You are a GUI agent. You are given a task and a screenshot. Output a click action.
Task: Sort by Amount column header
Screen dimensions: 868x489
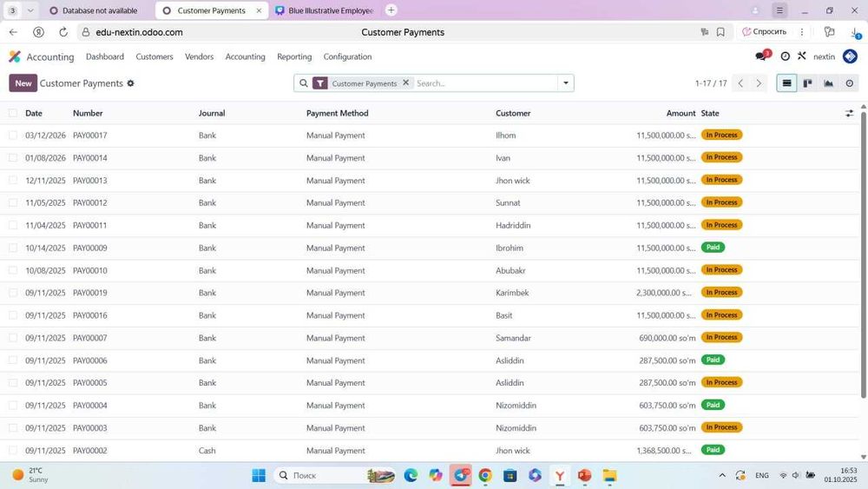click(681, 113)
